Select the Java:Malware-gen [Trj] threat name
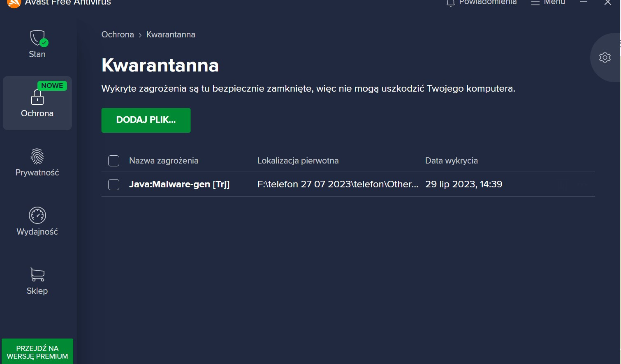Screen dimensions: 621x364 179,184
